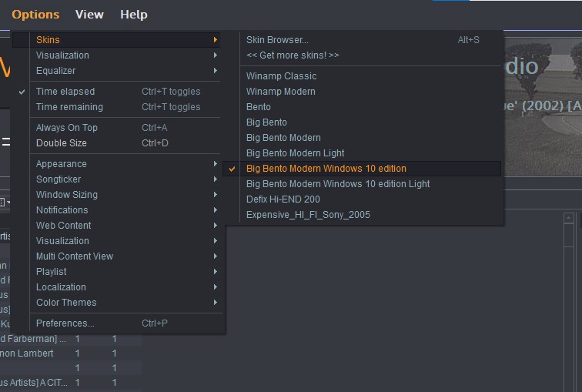Toggle Always On Top
Image resolution: width=582 pixels, height=392 pixels.
116,128
